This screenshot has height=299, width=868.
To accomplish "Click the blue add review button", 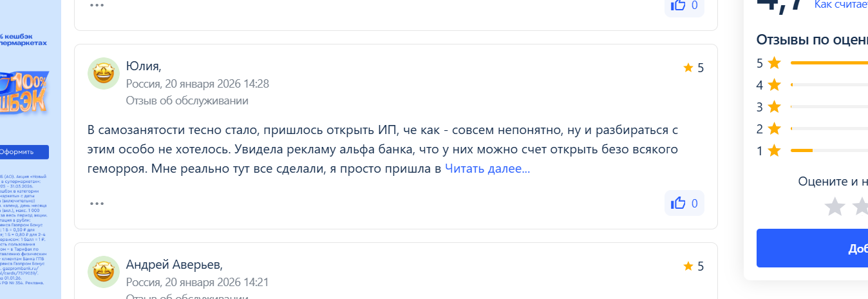I will coord(813,248).
